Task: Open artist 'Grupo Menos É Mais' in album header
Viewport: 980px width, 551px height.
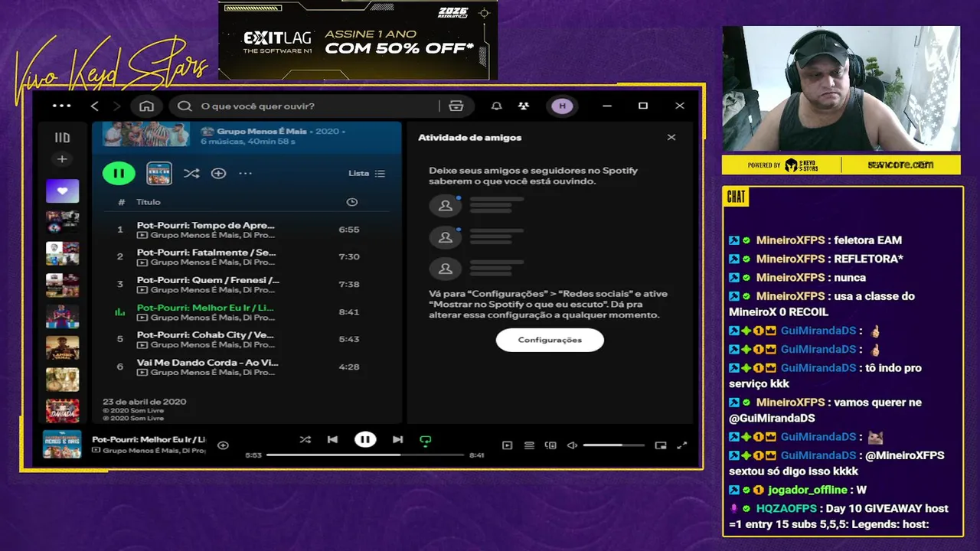Action: (261, 132)
